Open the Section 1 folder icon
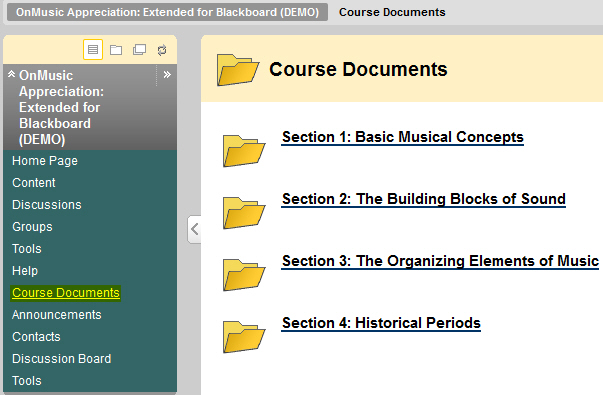The image size is (603, 395). [244, 151]
